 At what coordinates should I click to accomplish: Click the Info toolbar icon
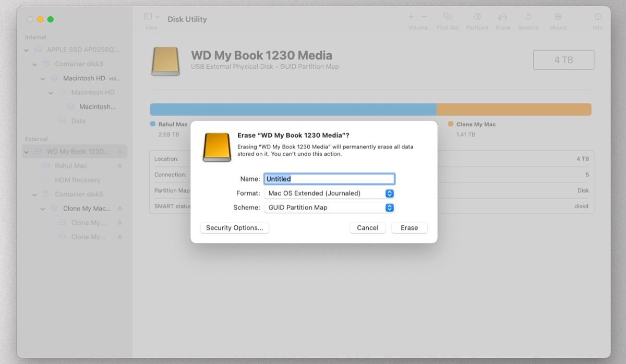(598, 17)
